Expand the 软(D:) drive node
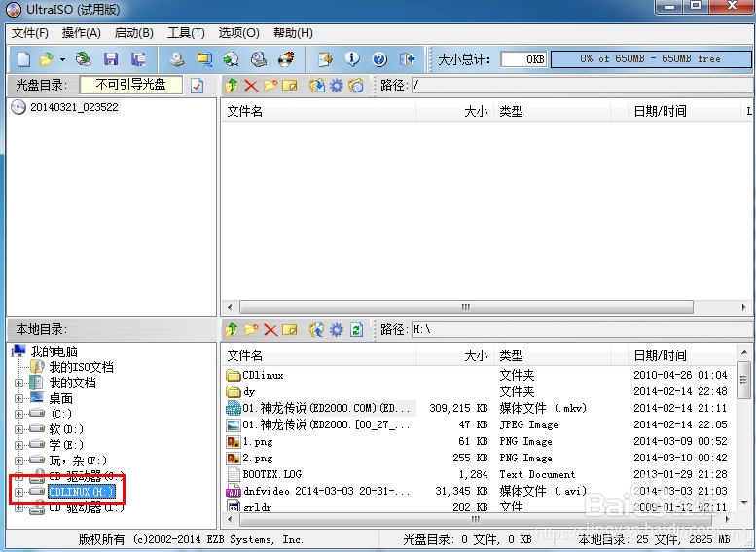The height and width of the screenshot is (552, 756). (18, 429)
